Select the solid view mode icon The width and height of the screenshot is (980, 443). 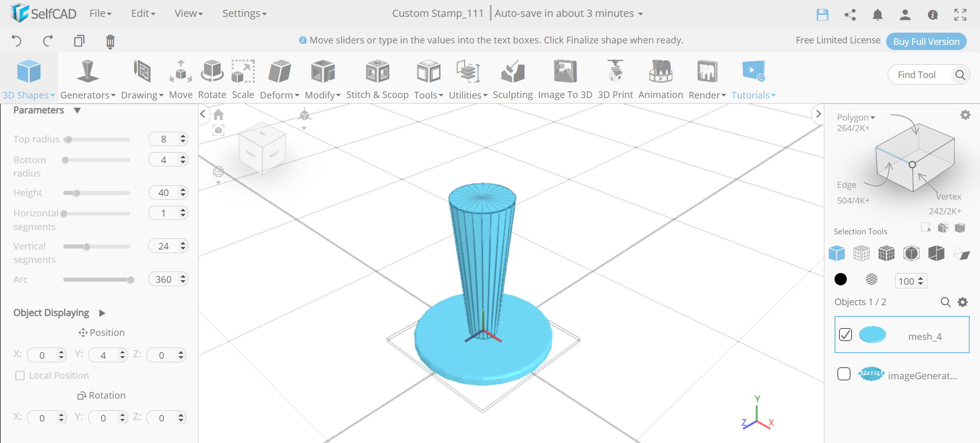(837, 253)
